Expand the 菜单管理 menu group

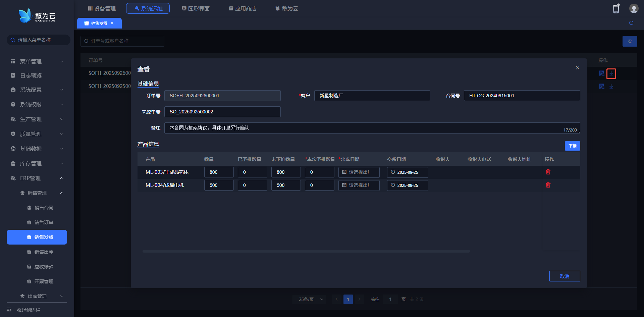37,61
